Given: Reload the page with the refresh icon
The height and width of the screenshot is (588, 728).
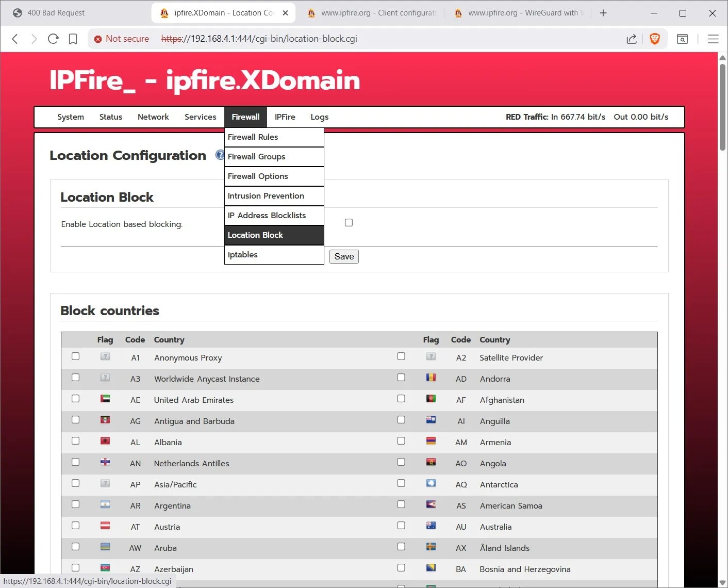Looking at the screenshot, I should pos(53,39).
